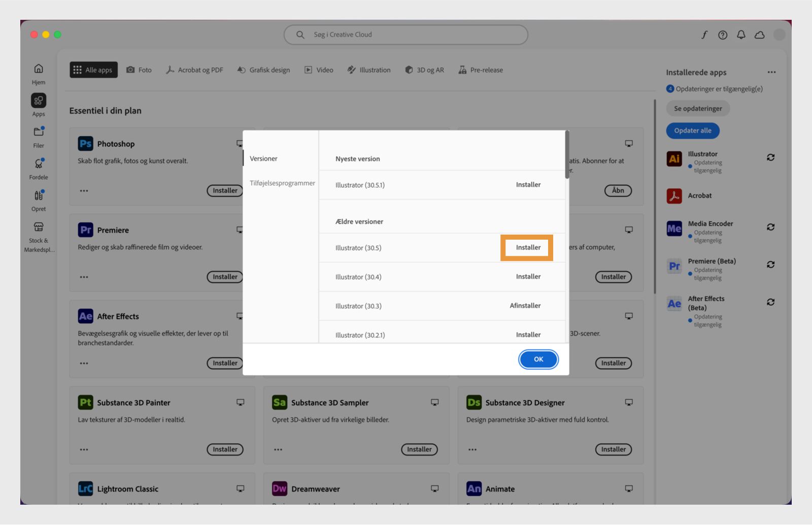Click the cloud sync status icon
The height and width of the screenshot is (525, 812).
pyautogui.click(x=760, y=35)
